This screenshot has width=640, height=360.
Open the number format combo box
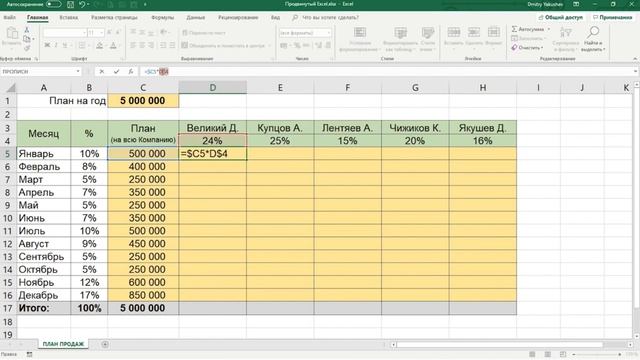pos(305,33)
